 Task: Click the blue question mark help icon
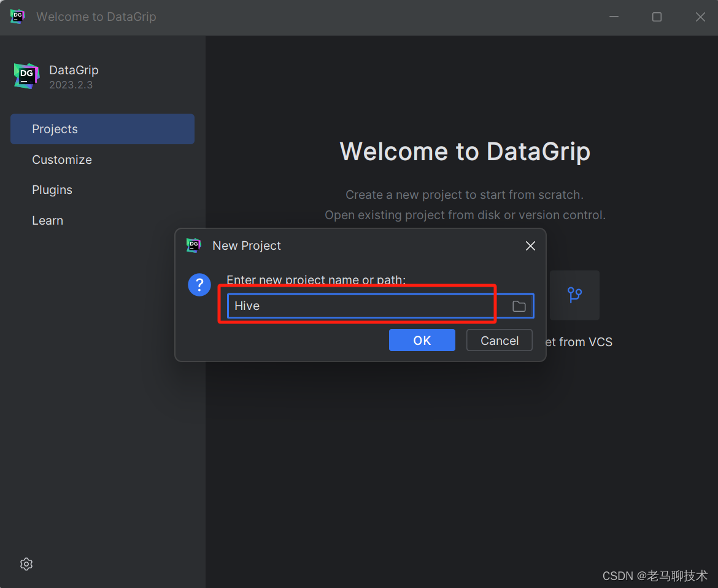pos(199,285)
